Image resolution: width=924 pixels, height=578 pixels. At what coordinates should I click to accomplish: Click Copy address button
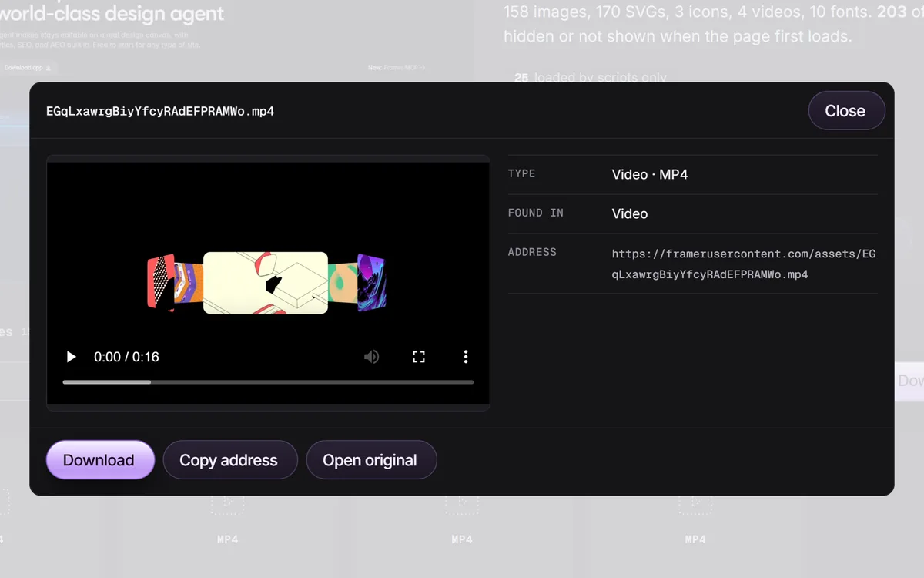230,460
